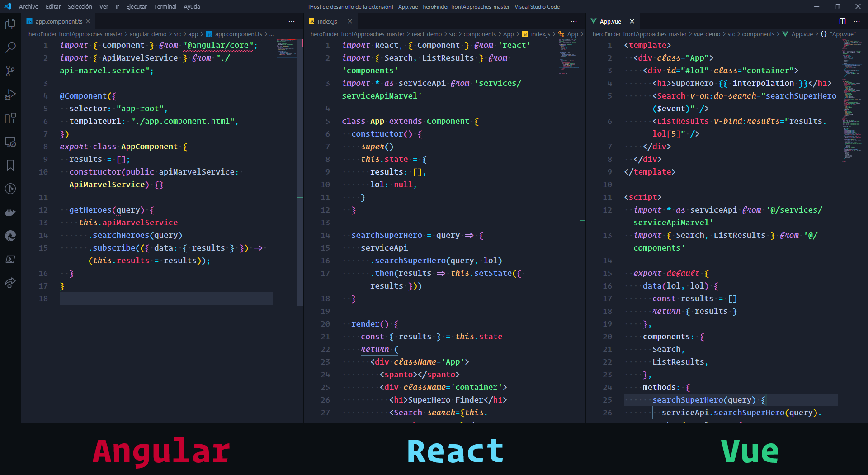Image resolution: width=868 pixels, height=475 pixels.
Task: Click the minimap of the Angular editor
Action: (287, 48)
